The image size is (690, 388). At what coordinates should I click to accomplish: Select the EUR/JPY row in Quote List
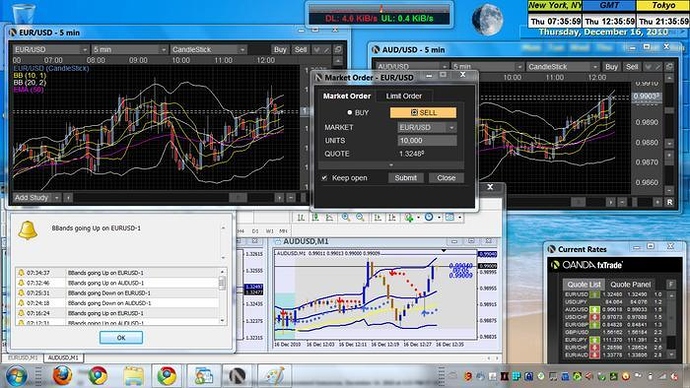(613, 340)
